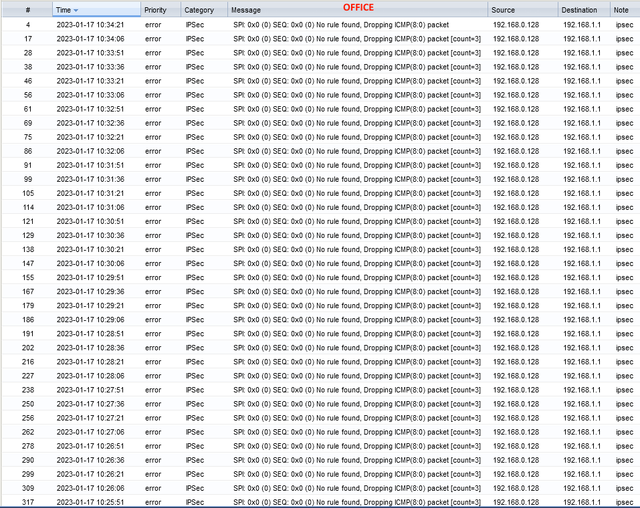Click the error priority in row 290
The width and height of the screenshot is (640, 508).
[153, 460]
